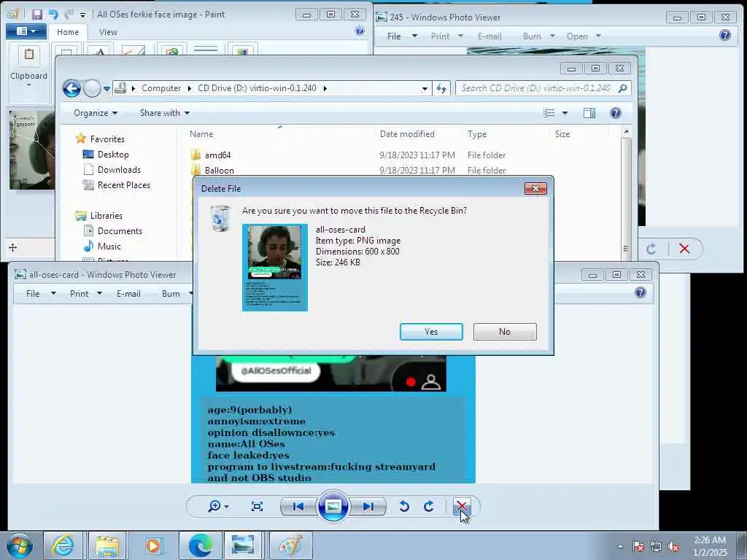Confirm deletion with the Yes button

(x=431, y=332)
